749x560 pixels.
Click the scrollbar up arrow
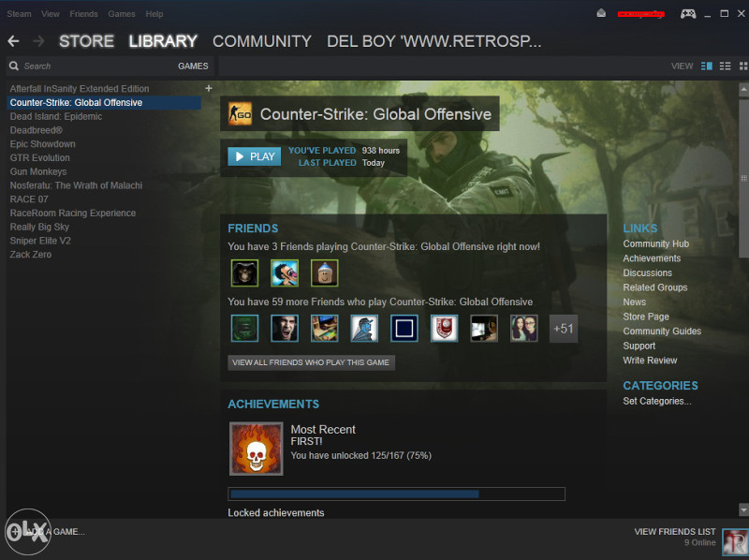(x=743, y=89)
